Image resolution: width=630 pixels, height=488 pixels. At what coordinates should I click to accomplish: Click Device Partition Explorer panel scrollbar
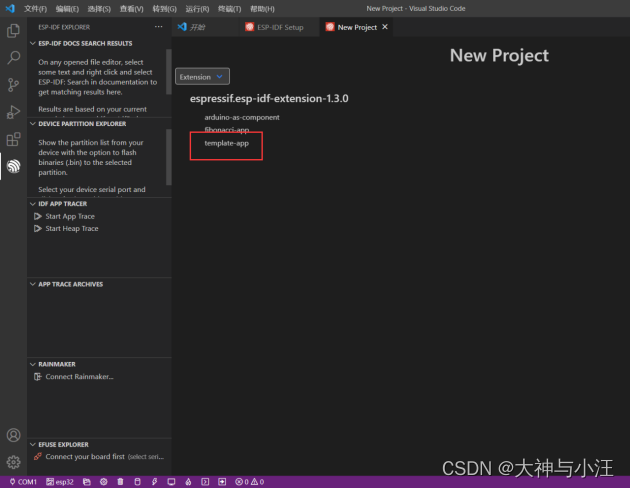(x=169, y=157)
